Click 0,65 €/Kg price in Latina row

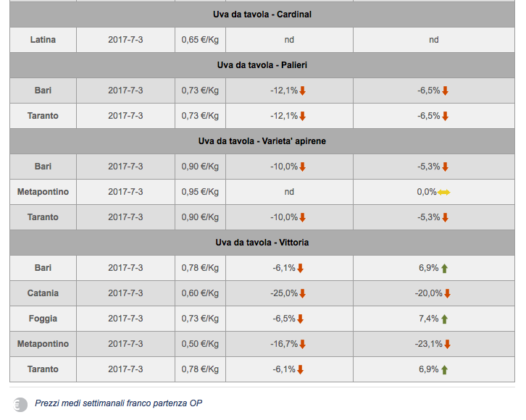200,40
